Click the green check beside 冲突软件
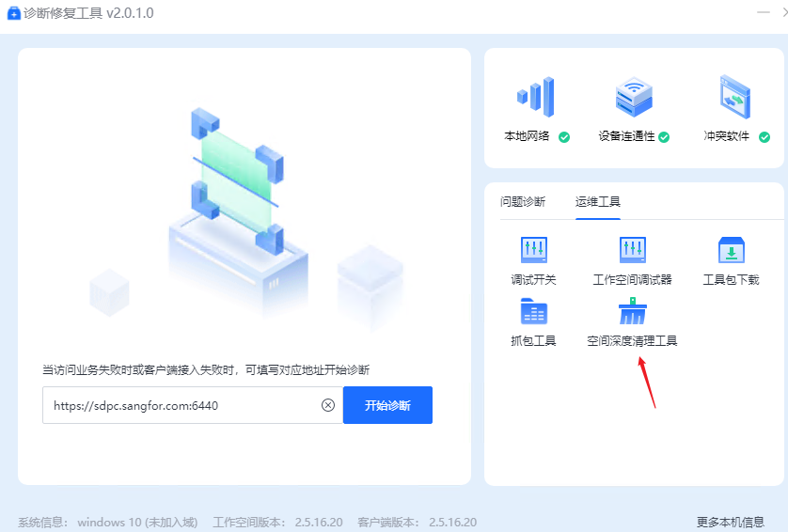The width and height of the screenshot is (788, 532). coord(764,136)
